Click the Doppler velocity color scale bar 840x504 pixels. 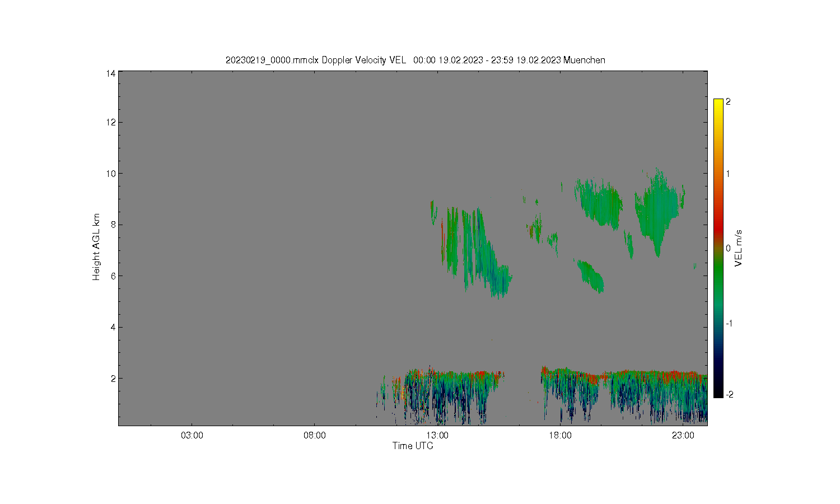[718, 248]
